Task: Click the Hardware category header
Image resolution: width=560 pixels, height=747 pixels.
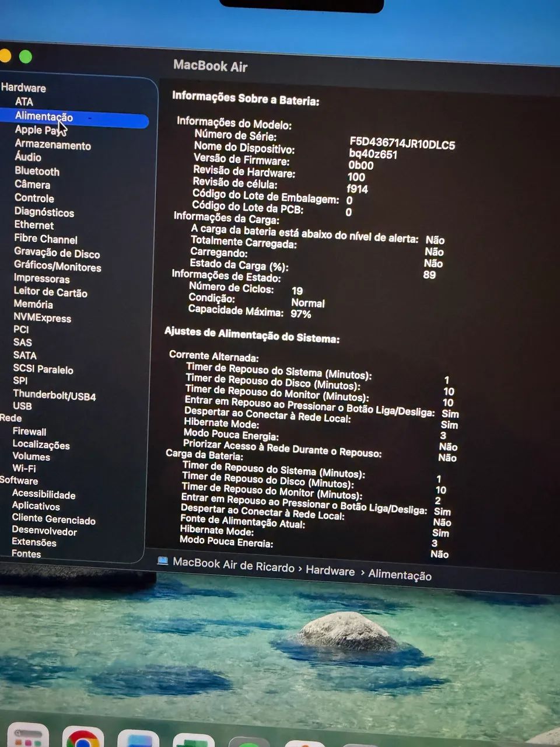Action: (x=23, y=88)
